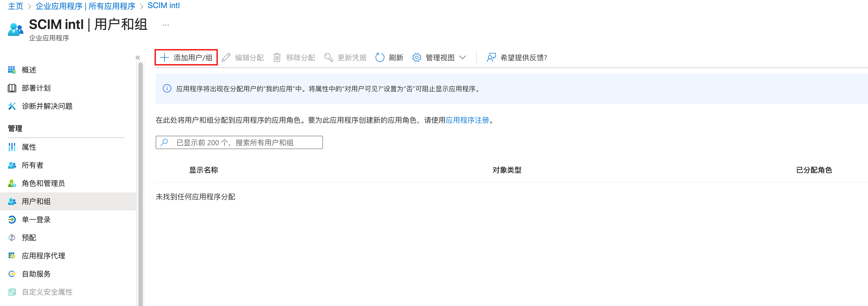Open 诊断并解决问题 in sidebar

point(47,106)
